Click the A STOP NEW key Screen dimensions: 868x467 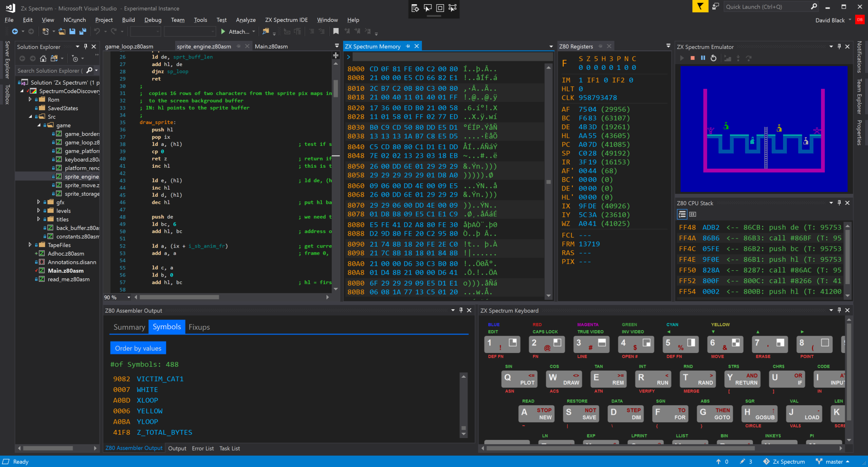click(536, 413)
